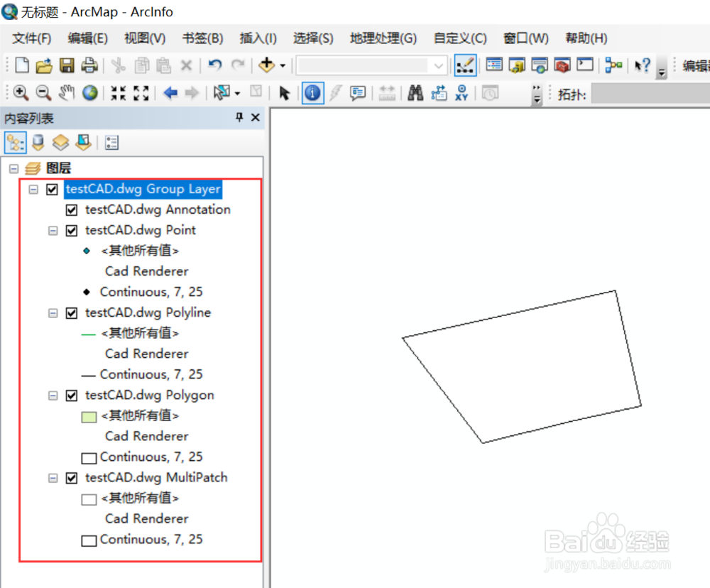710x588 pixels.
Task: Select Features tool
Action: [x=222, y=93]
